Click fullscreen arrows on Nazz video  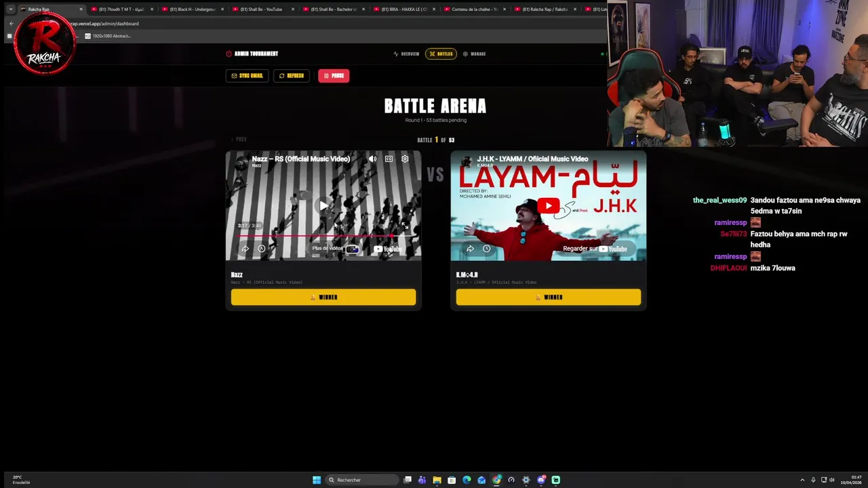[404, 226]
